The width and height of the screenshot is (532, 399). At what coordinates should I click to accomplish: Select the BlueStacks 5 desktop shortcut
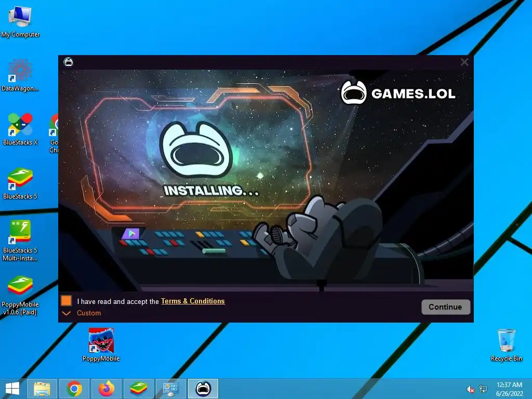[20, 183]
